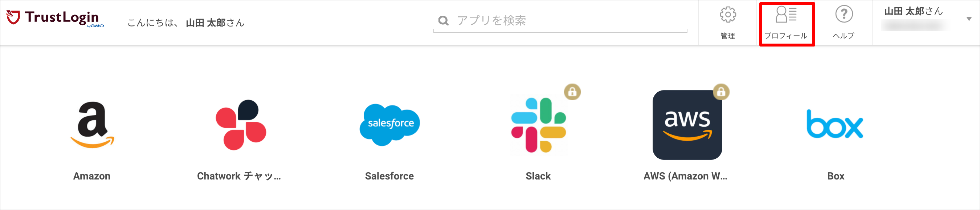Click the lock badge on AWS
The height and width of the screenshot is (210, 980).
click(720, 92)
